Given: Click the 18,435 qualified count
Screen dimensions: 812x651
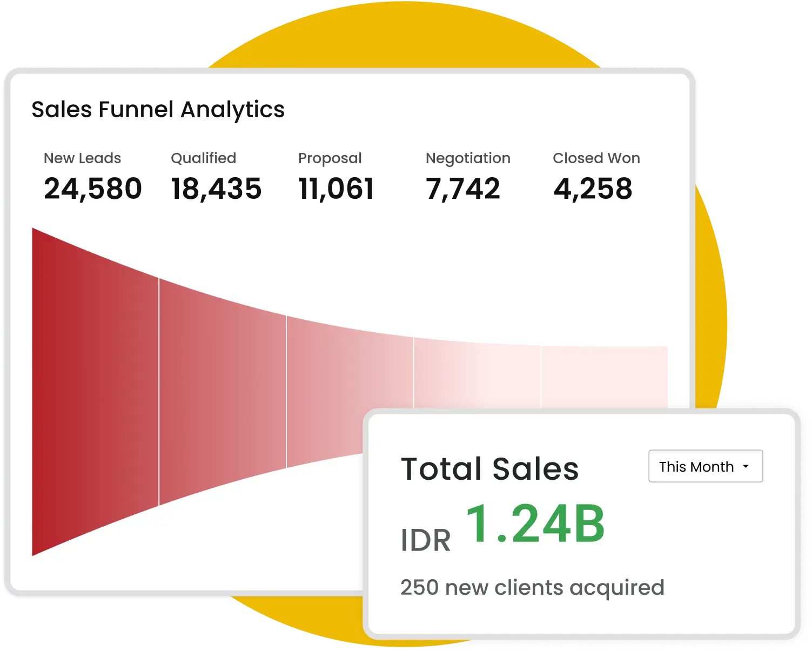Looking at the screenshot, I should pos(216,189).
